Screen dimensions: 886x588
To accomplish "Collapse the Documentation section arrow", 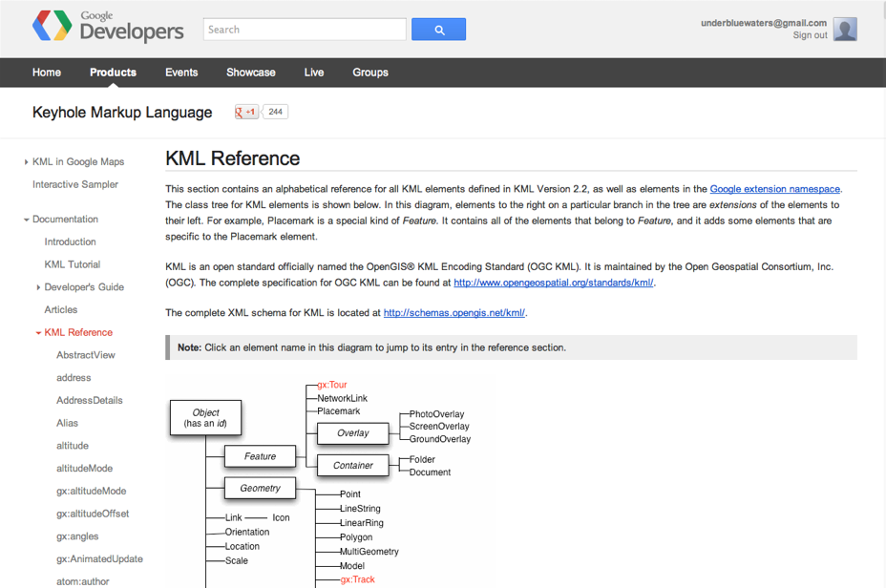I will (26, 220).
